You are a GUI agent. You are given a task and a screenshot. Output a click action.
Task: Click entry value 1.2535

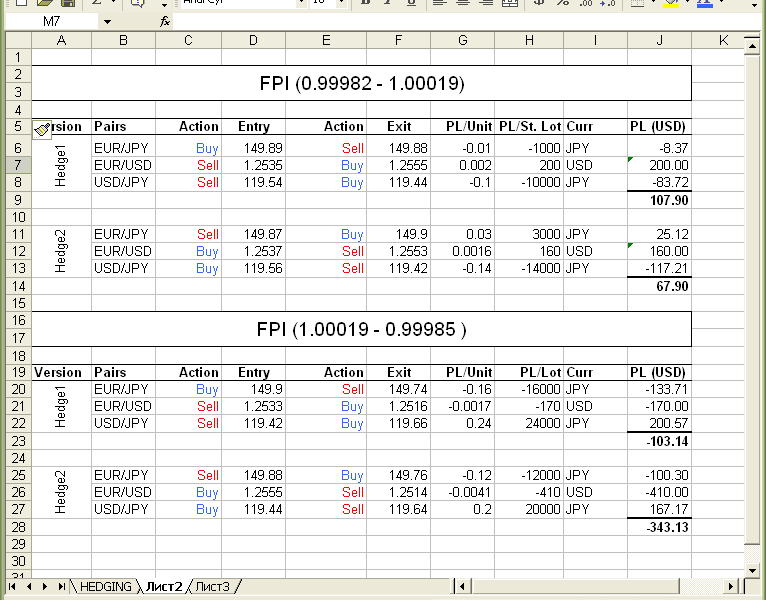point(253,165)
